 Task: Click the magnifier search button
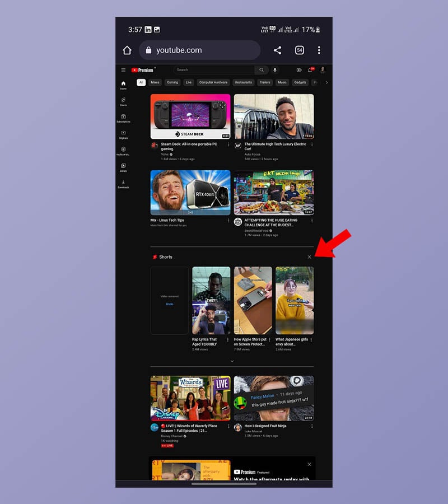262,70
